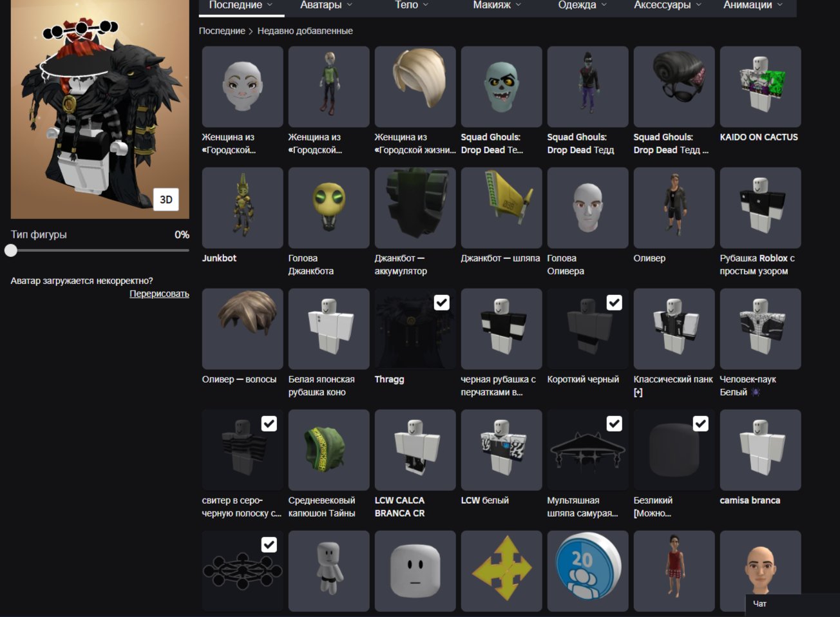Select the camisa branca shirt item
Viewport: 840px width, 617px height.
click(760, 450)
